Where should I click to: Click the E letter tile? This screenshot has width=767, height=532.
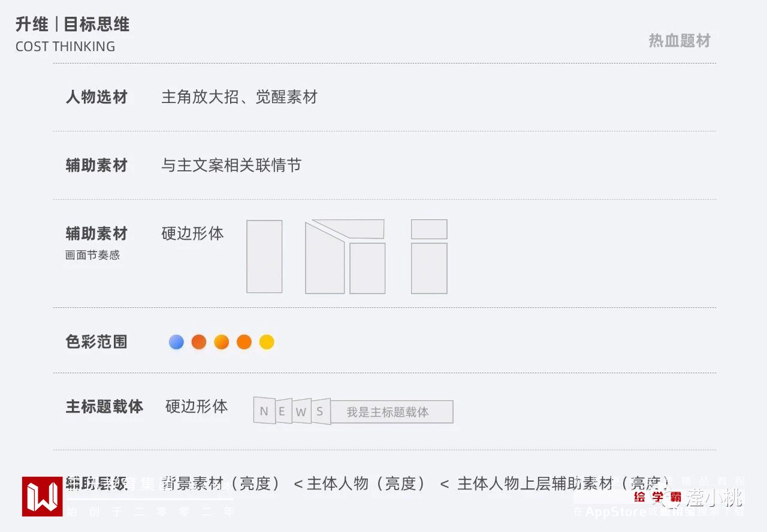pyautogui.click(x=283, y=411)
